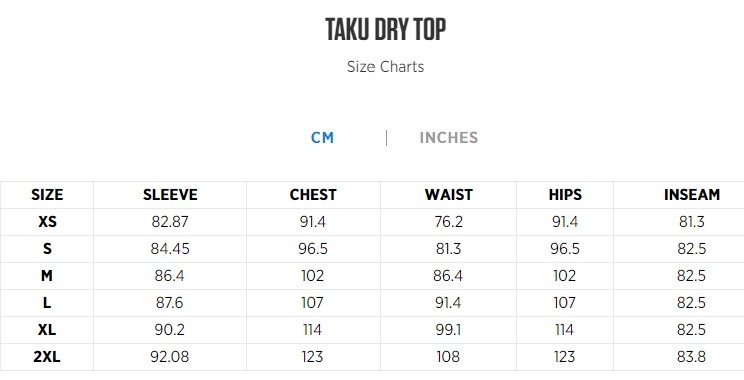Click the 82.87 sleeve value
Screen dimensions: 744x380
point(170,222)
